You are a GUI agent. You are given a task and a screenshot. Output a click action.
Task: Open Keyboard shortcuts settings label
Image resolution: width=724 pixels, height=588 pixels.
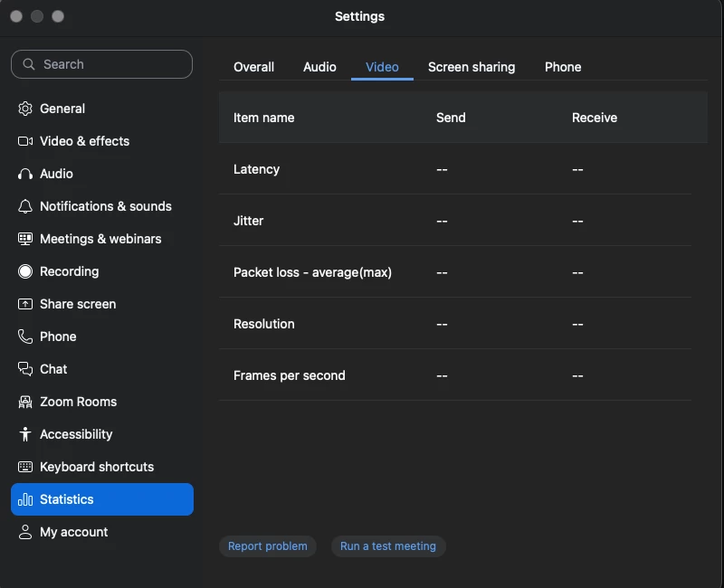pyautogui.click(x=97, y=467)
